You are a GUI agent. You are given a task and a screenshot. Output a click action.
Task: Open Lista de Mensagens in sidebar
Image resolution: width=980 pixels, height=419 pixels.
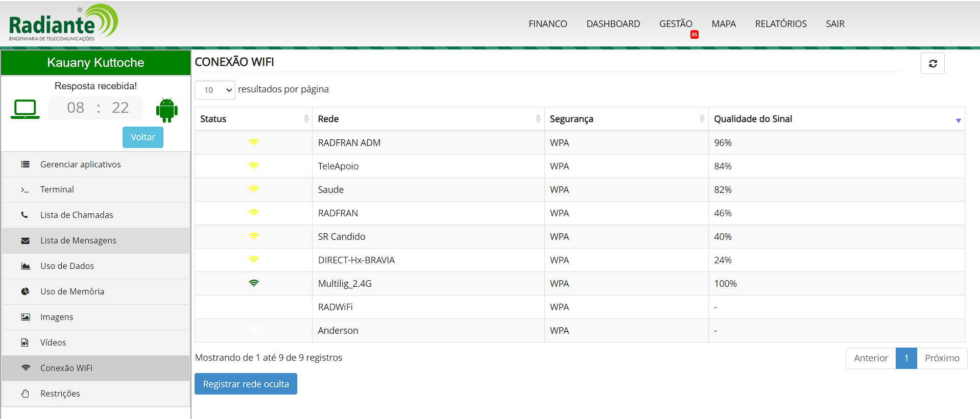[x=78, y=240]
